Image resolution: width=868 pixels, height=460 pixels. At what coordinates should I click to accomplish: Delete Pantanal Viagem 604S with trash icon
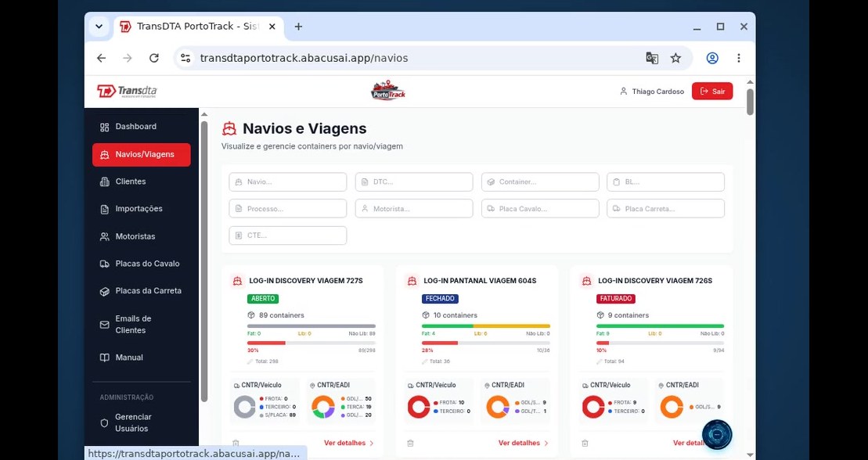(410, 444)
